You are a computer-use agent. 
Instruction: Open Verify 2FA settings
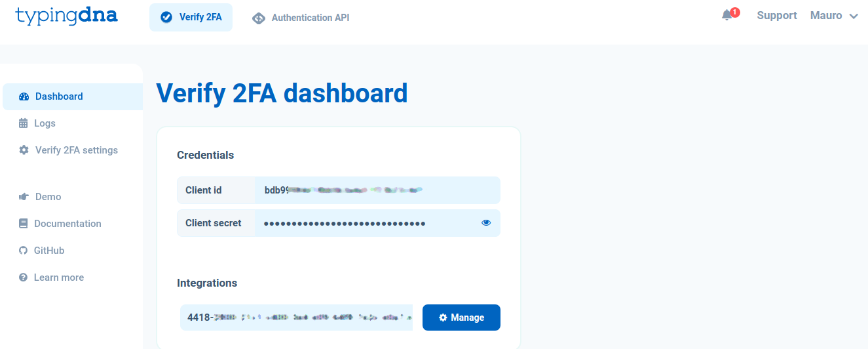pos(68,150)
